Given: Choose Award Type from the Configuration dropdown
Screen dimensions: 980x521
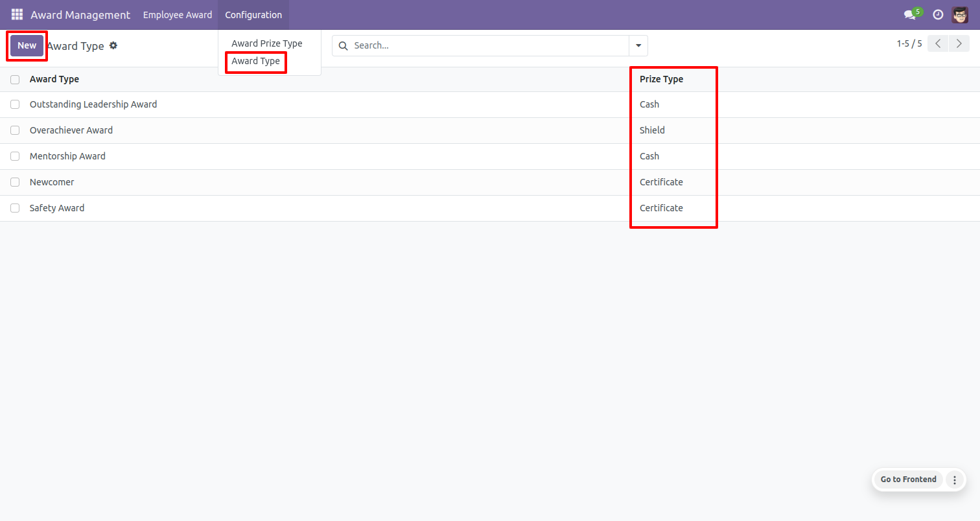Looking at the screenshot, I should pyautogui.click(x=256, y=61).
